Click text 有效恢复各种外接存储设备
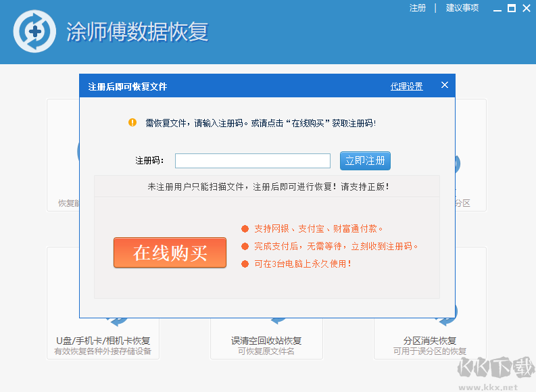Screen dimensions: 536x392 point(103,351)
